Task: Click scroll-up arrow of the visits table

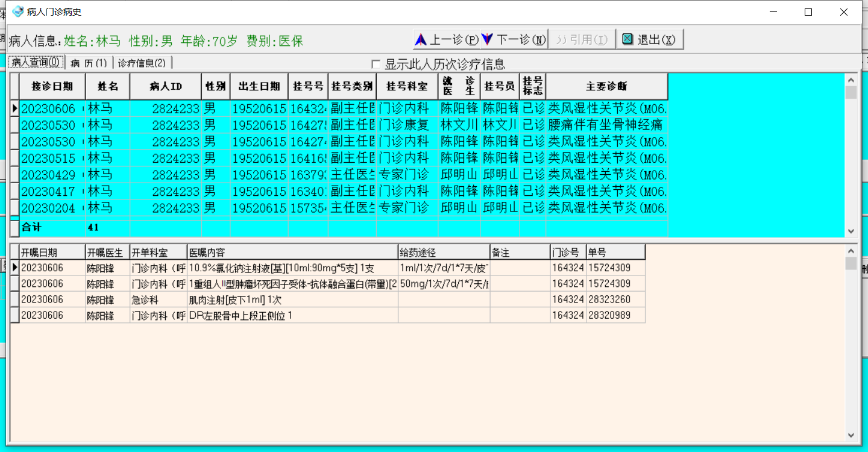Action: tap(851, 80)
